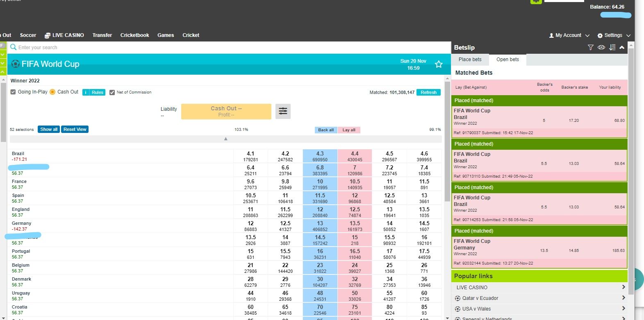Click the second green down-chevron in the left sidebar
Screen dimensions: 644x320
3,64
